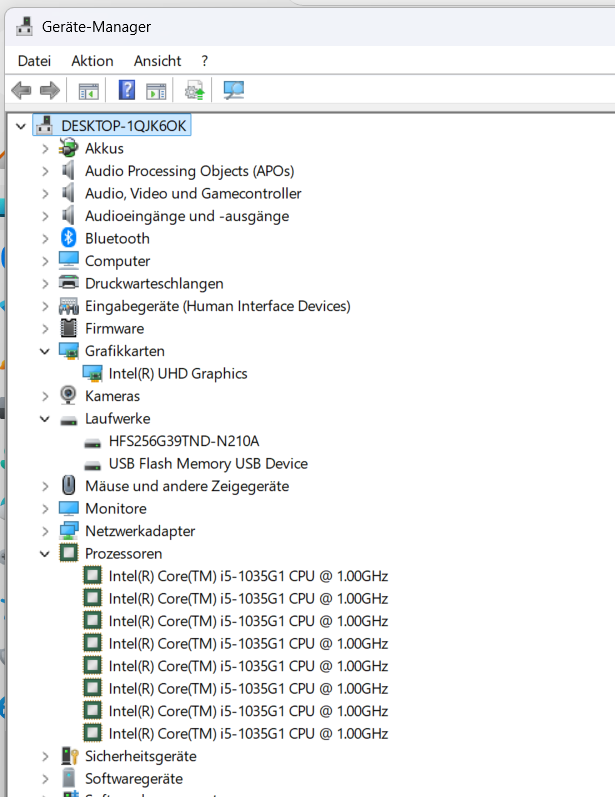Image resolution: width=615 pixels, height=797 pixels.
Task: Select Eingabegeräte (Human Interface Devices) label
Action: click(x=218, y=306)
